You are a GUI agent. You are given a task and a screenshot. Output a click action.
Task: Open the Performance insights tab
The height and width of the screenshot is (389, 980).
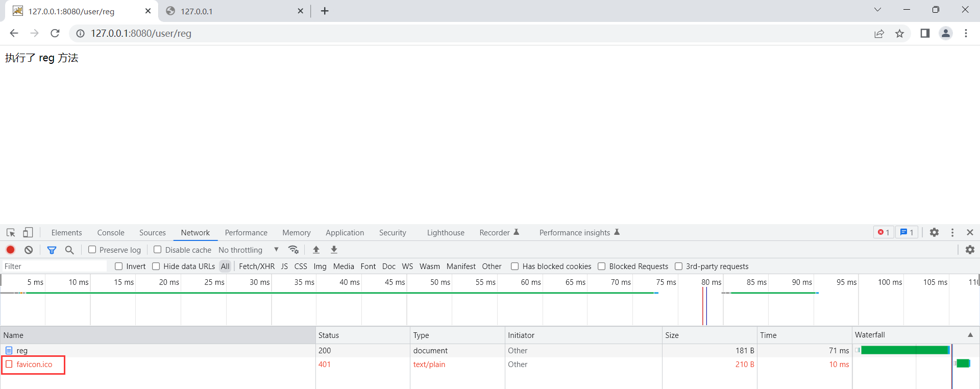point(579,232)
